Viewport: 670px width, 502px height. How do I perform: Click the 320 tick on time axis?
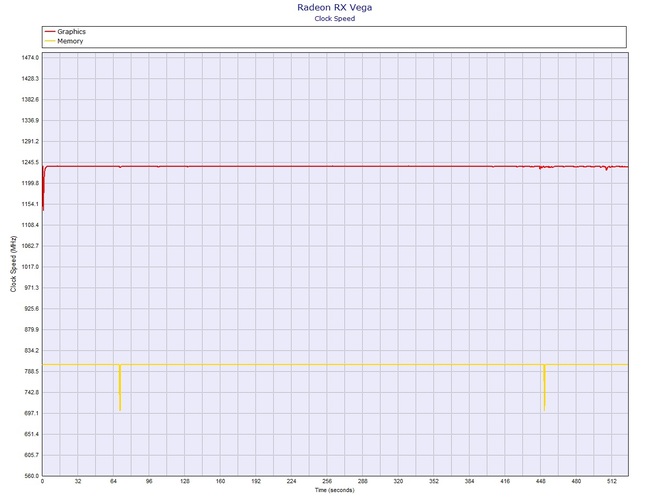[x=398, y=481]
